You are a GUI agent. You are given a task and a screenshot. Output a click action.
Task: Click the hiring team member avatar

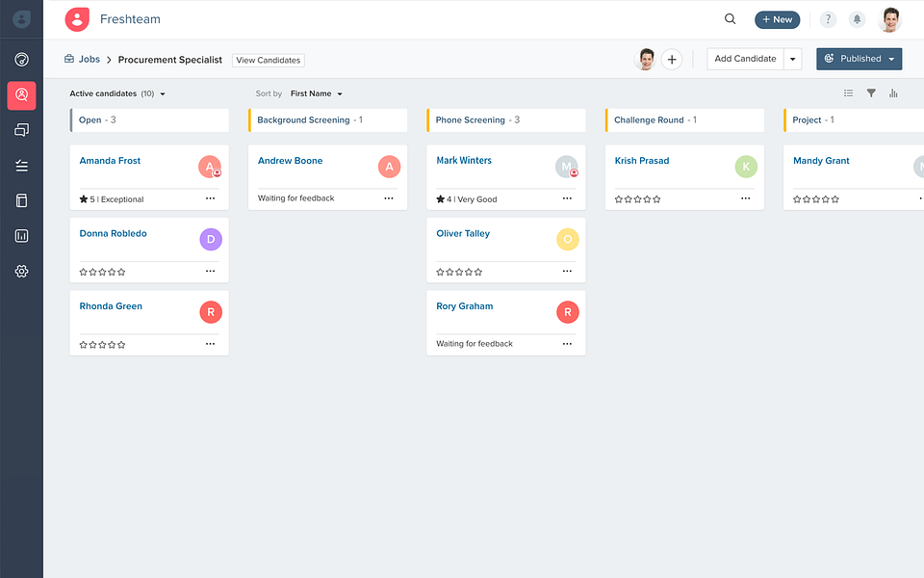click(x=645, y=59)
